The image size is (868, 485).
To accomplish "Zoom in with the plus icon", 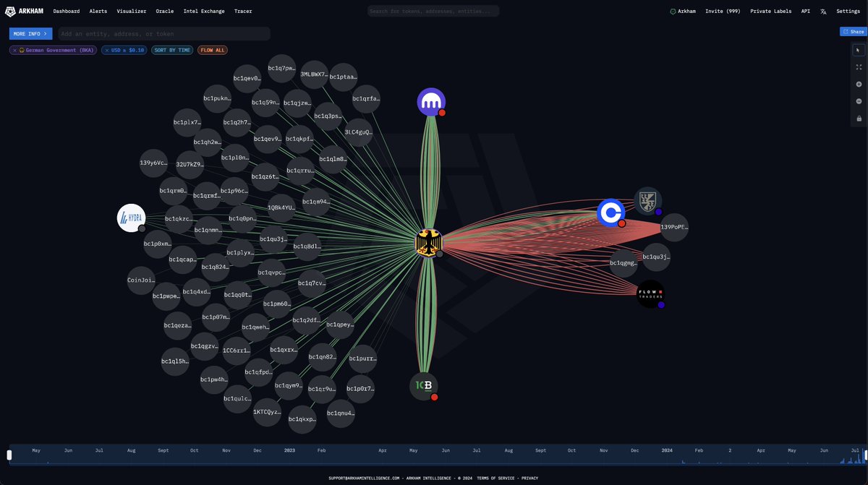I will pyautogui.click(x=859, y=84).
